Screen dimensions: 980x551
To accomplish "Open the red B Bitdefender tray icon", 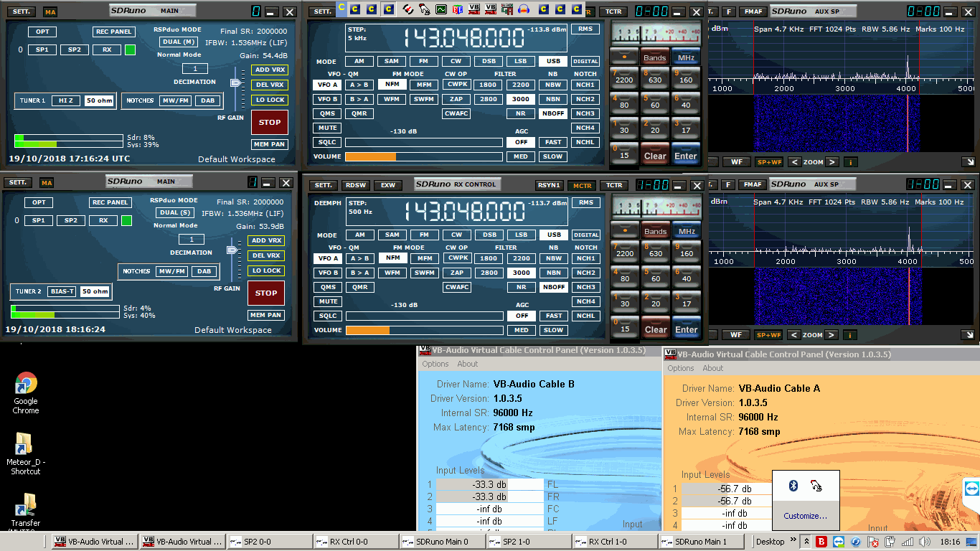I will [x=821, y=542].
